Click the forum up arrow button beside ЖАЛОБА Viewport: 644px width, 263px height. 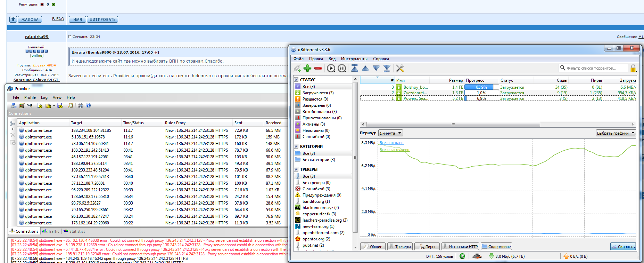[13, 19]
